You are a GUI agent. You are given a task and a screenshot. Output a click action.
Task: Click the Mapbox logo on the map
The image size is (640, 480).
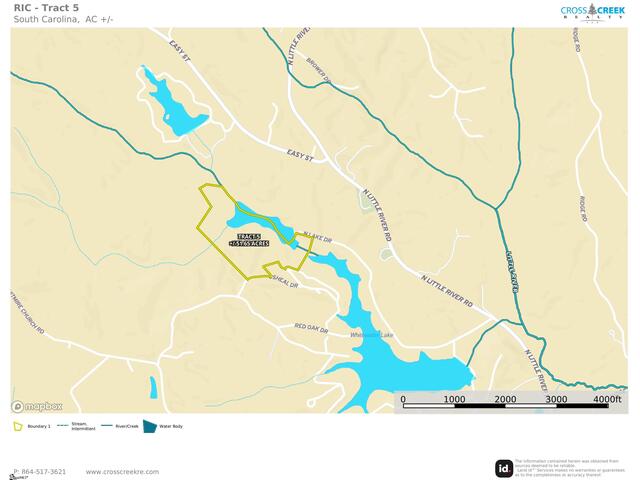[37, 406]
